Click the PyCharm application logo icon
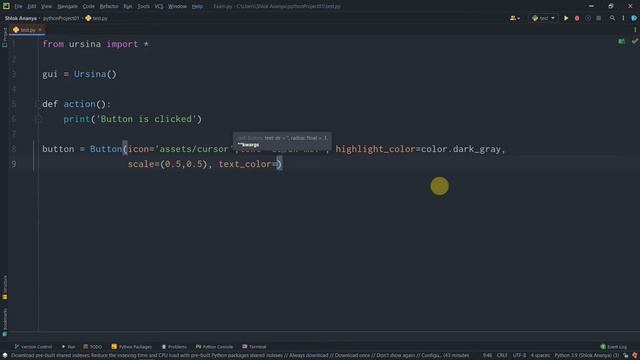 point(6,6)
